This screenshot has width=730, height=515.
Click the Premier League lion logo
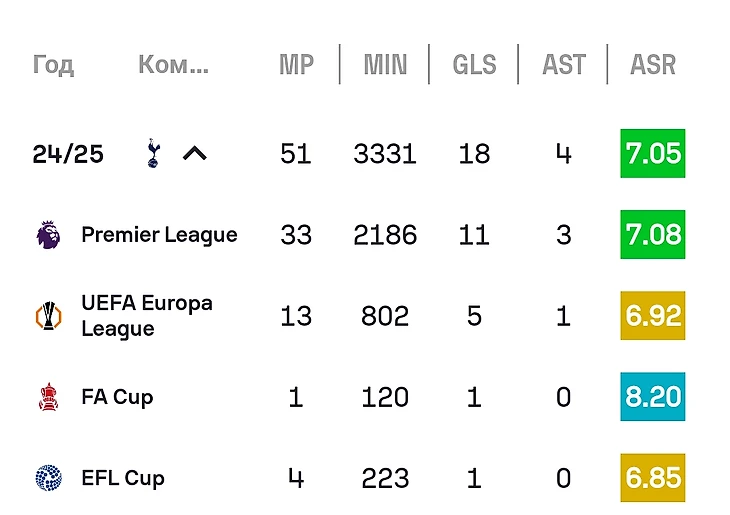pos(48,235)
